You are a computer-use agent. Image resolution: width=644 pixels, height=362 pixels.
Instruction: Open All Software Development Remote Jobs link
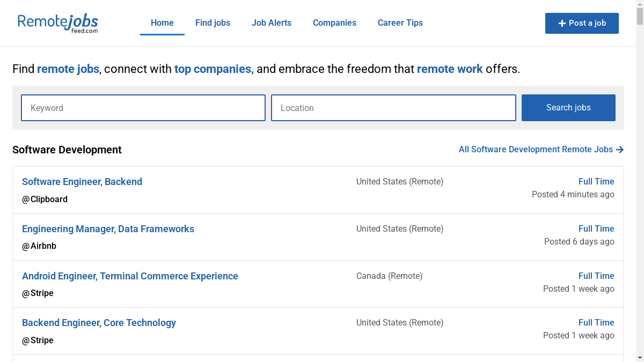535,150
